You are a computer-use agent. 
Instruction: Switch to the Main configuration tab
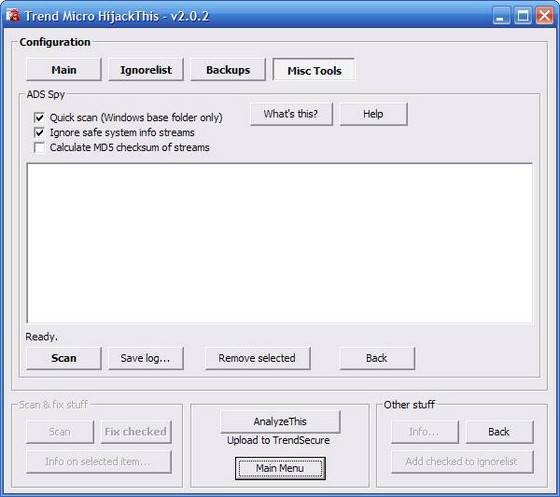click(64, 70)
